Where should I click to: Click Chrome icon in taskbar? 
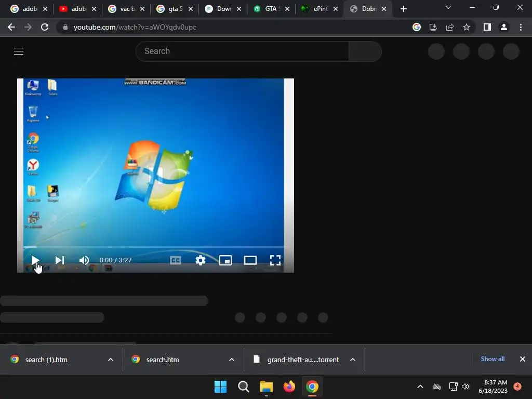point(312,387)
